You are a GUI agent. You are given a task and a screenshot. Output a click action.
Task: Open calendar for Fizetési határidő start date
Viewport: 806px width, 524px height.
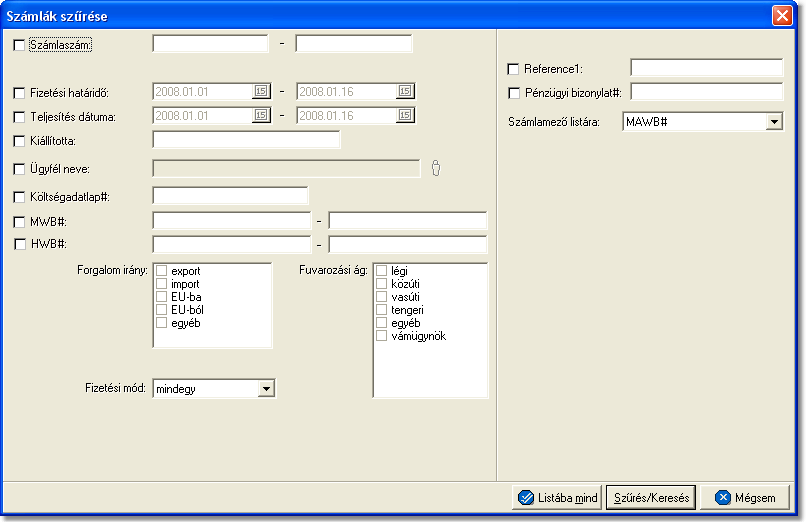point(261,92)
